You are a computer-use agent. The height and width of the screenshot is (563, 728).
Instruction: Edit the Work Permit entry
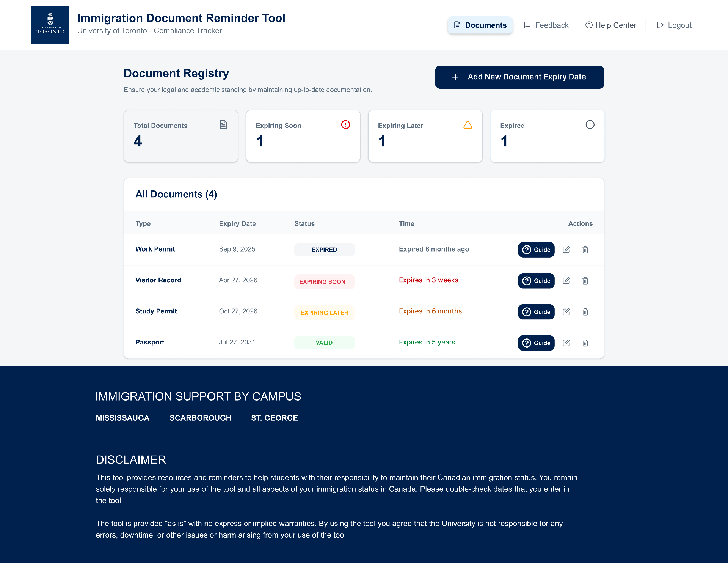pyautogui.click(x=566, y=250)
